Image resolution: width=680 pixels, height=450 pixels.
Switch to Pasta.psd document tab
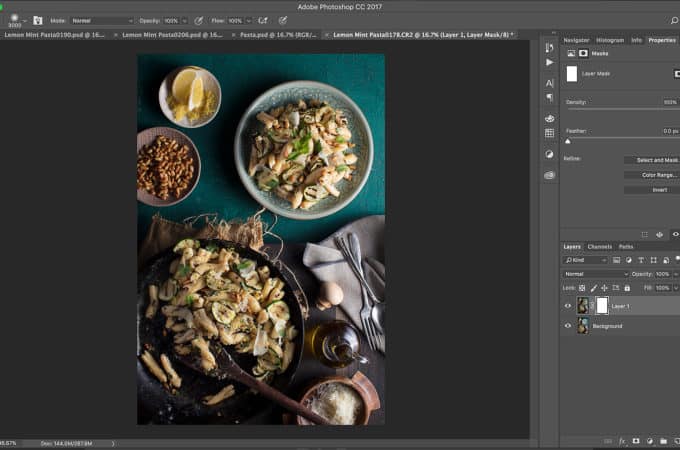tap(278, 35)
